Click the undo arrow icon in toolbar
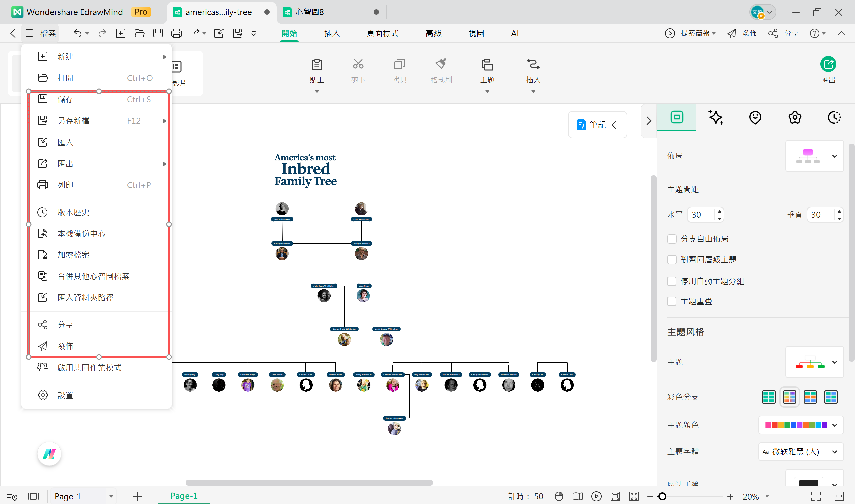This screenshot has width=855, height=504. (77, 33)
